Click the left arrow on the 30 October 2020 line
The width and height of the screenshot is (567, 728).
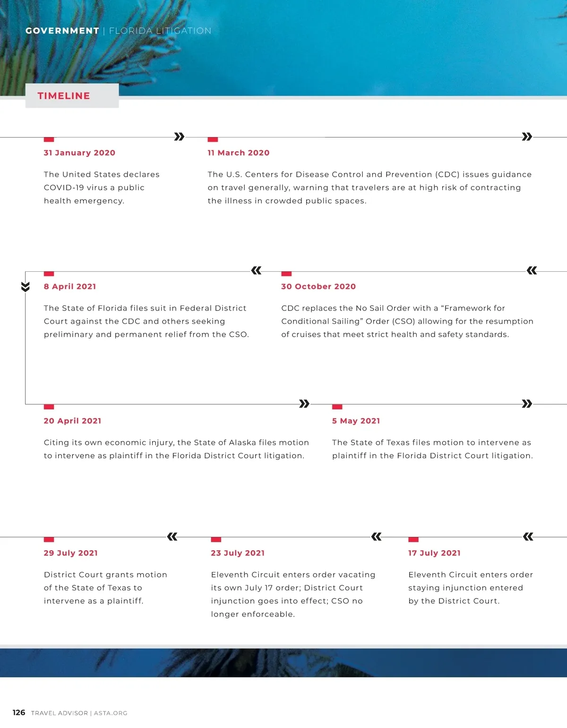click(x=532, y=271)
